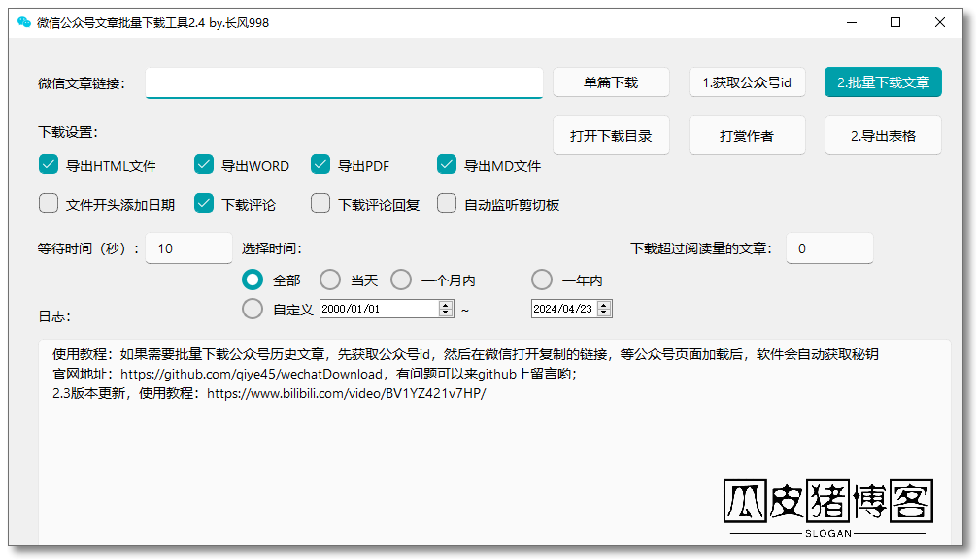
Task: Click the 1.获取公众号id button
Action: coord(747,82)
